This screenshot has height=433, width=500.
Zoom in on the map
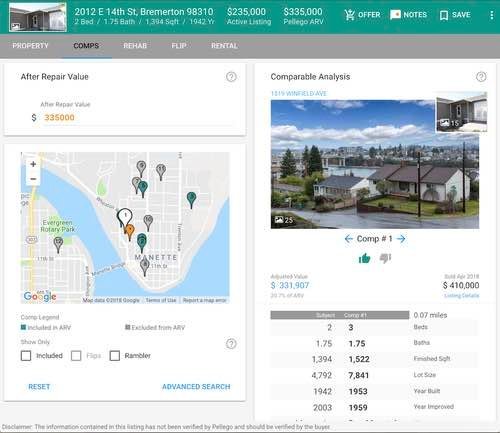(33, 164)
